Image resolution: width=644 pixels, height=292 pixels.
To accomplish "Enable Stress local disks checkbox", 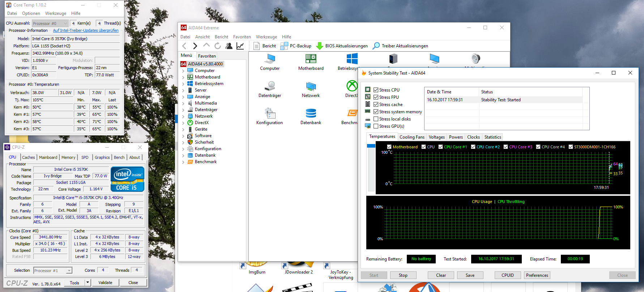I will pyautogui.click(x=376, y=119).
